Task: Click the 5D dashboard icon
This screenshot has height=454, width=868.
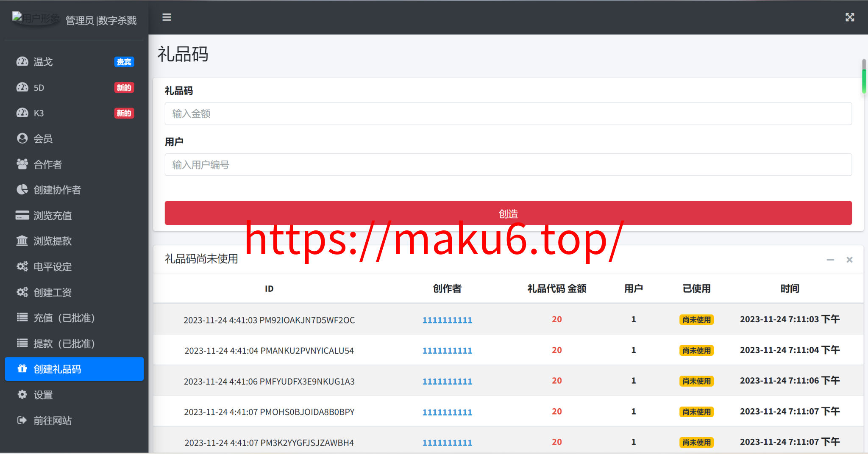Action: (x=22, y=87)
